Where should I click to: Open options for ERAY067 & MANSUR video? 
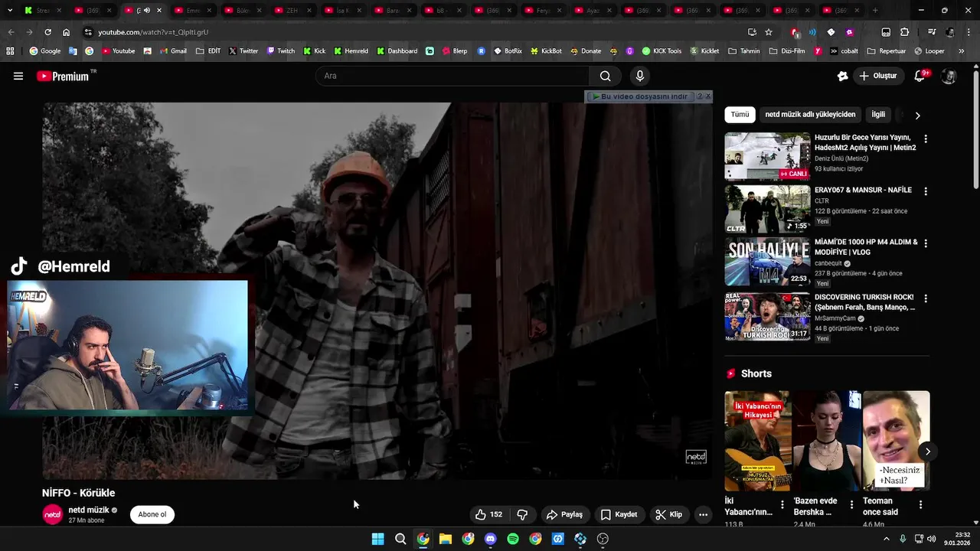pos(926,191)
